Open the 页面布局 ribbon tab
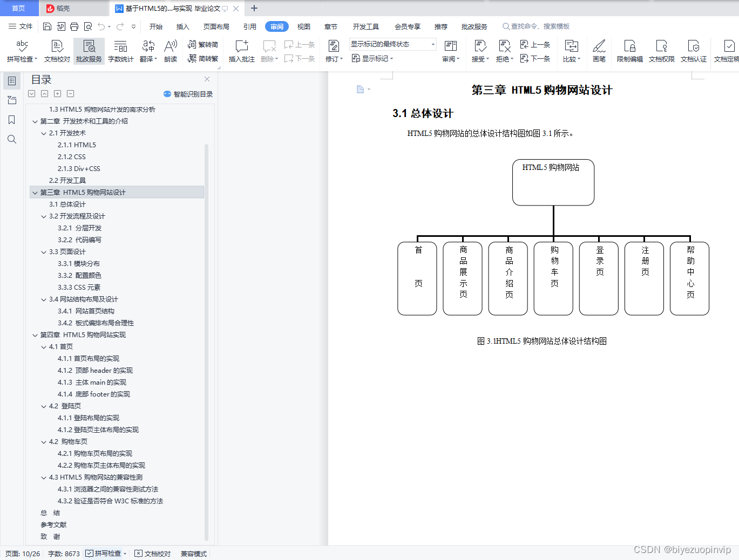Screen dimensions: 739x560 (216, 26)
